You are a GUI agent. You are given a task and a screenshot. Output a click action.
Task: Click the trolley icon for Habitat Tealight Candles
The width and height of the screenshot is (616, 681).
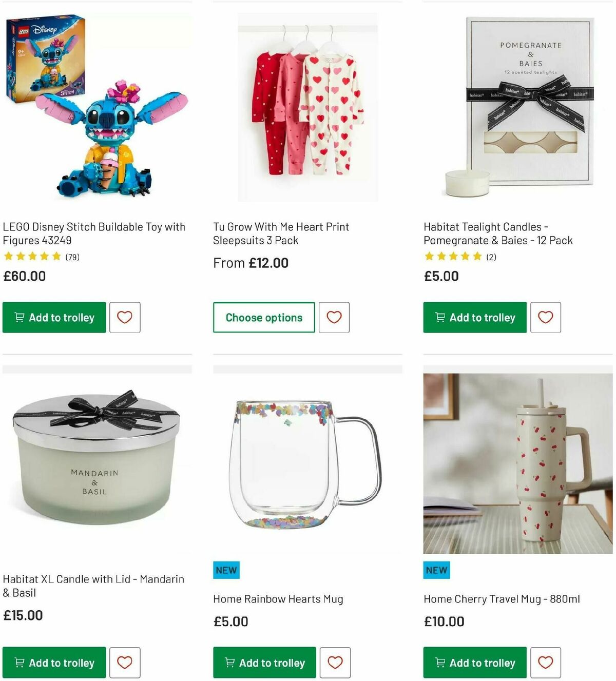439,318
